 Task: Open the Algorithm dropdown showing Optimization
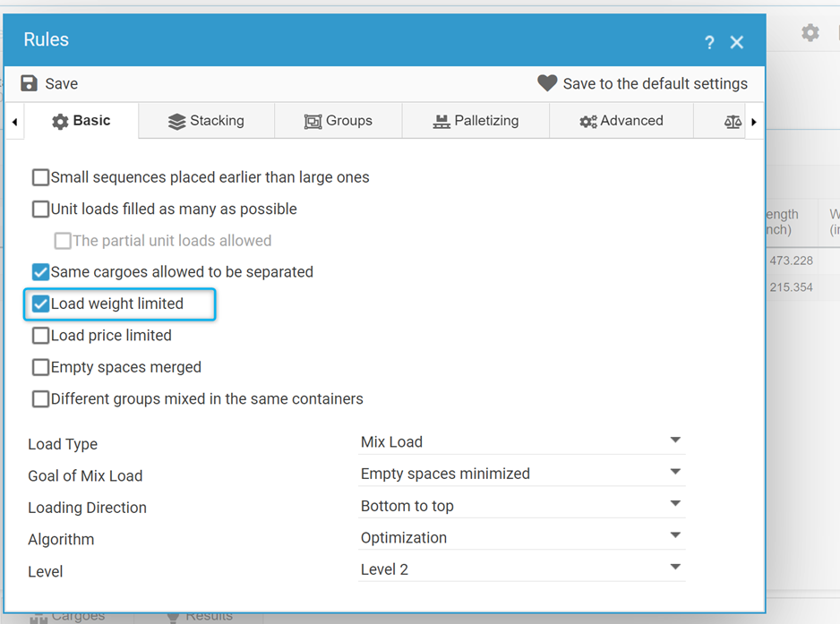[522, 537]
